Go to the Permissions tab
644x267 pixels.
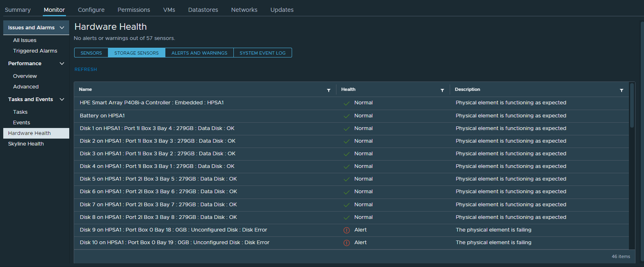tap(134, 10)
